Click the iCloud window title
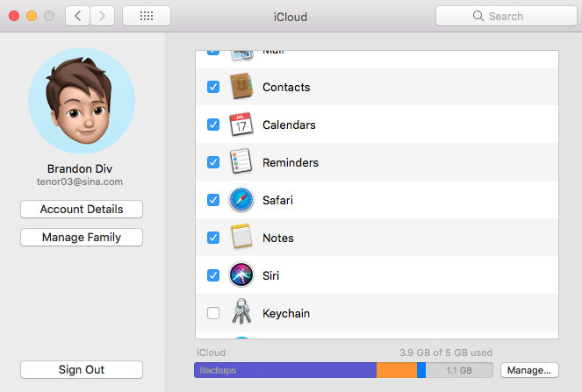The width and height of the screenshot is (582, 392). pos(291,17)
